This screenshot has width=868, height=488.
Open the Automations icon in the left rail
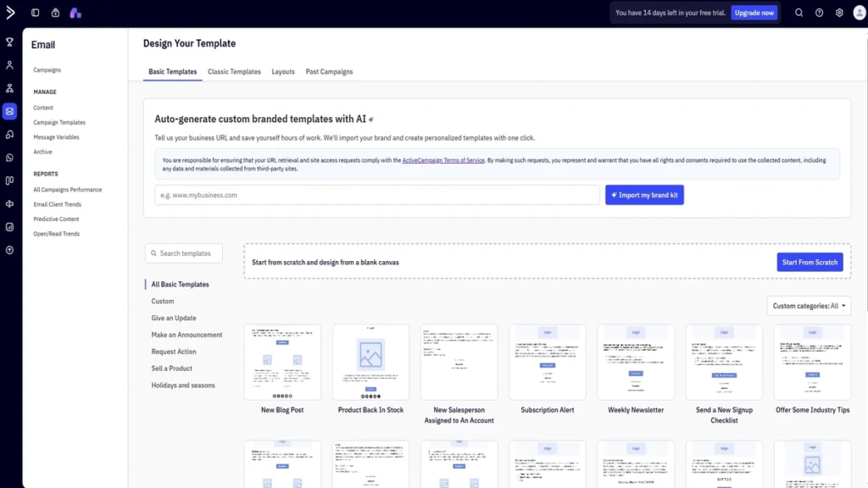(x=9, y=88)
